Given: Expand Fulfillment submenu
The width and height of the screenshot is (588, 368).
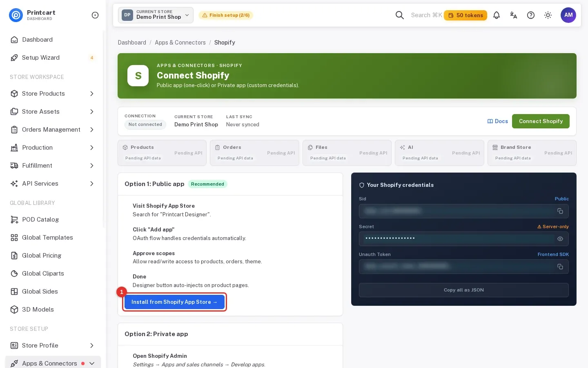Looking at the screenshot, I should [92, 166].
